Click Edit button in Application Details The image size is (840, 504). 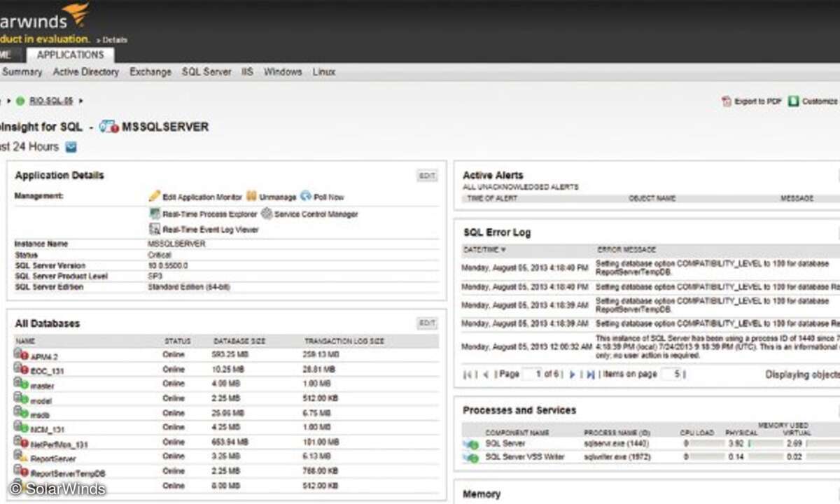[x=427, y=176]
